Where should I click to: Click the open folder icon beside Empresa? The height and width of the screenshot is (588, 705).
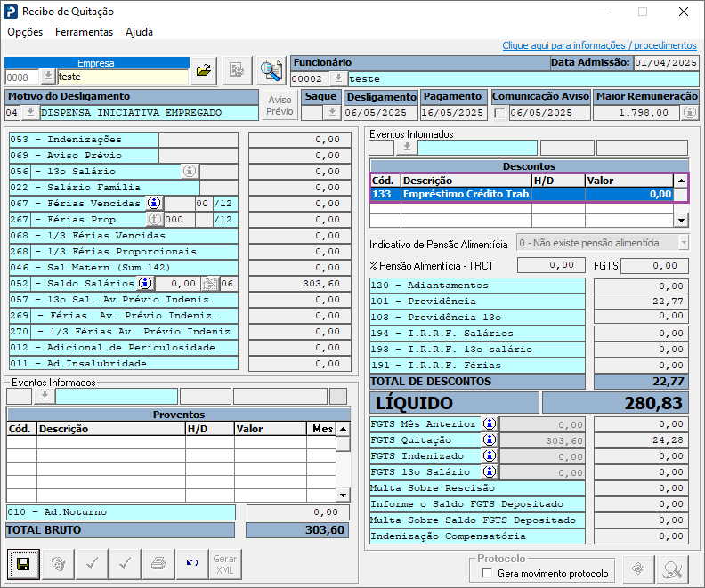click(204, 70)
